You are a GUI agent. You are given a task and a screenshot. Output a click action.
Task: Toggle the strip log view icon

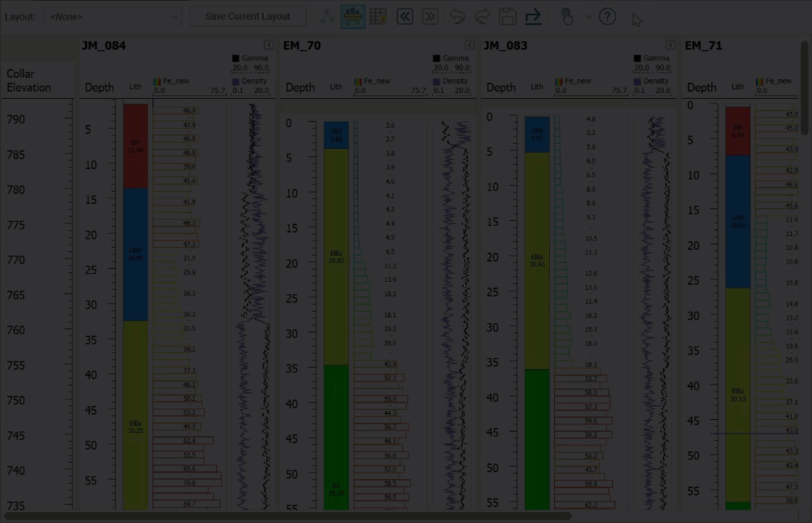(353, 17)
